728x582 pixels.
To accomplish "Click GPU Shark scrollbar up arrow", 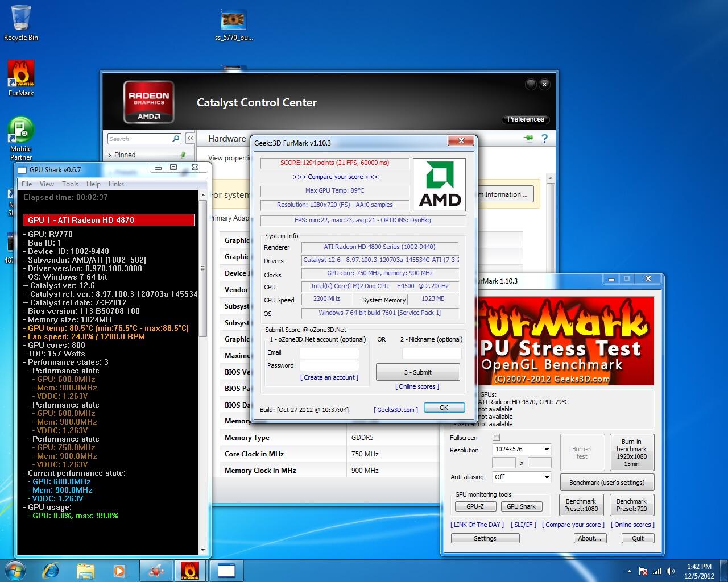I will pyautogui.click(x=203, y=195).
